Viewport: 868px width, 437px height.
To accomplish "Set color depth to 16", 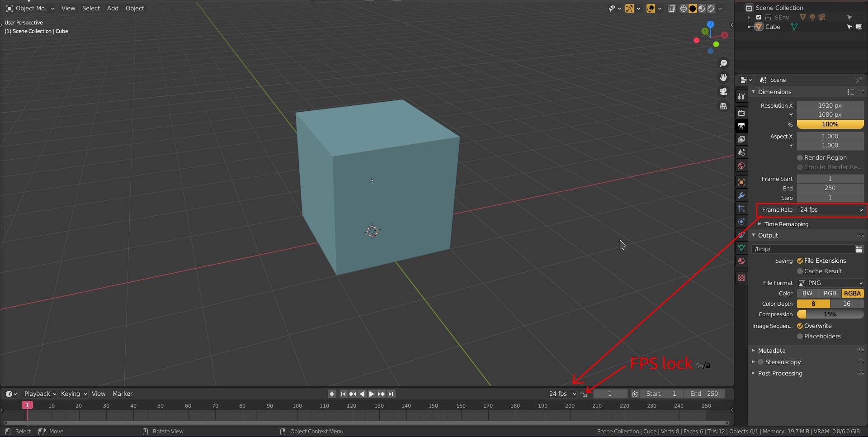I will pos(847,304).
